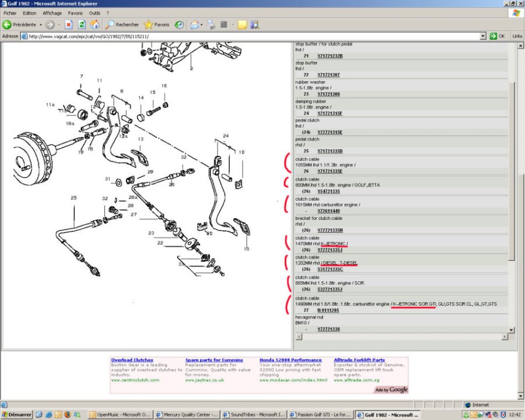Switch to SoundTribes taskbar window
The height and width of the screenshot is (420, 525).
[254, 415]
